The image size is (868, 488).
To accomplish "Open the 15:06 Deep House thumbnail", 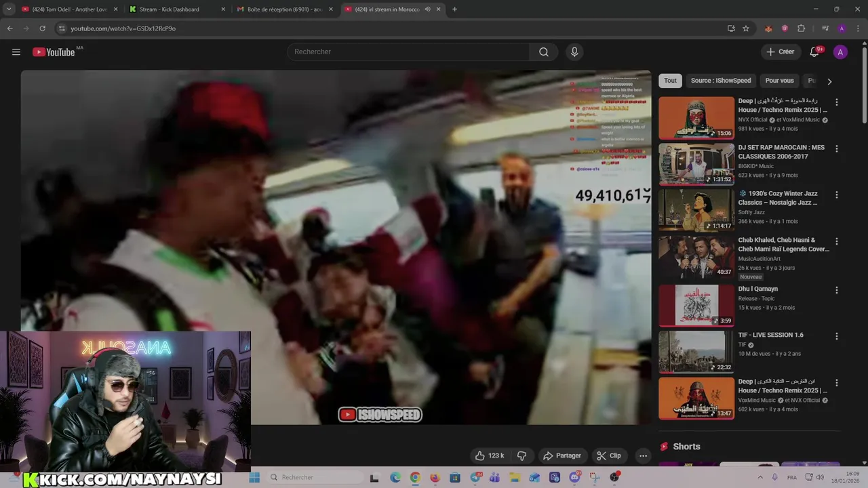I will tap(696, 118).
